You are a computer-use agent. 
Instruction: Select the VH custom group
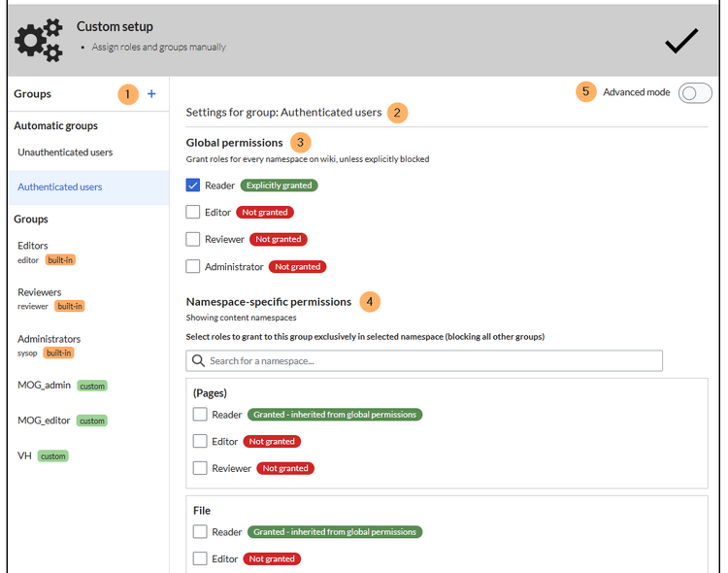click(25, 455)
